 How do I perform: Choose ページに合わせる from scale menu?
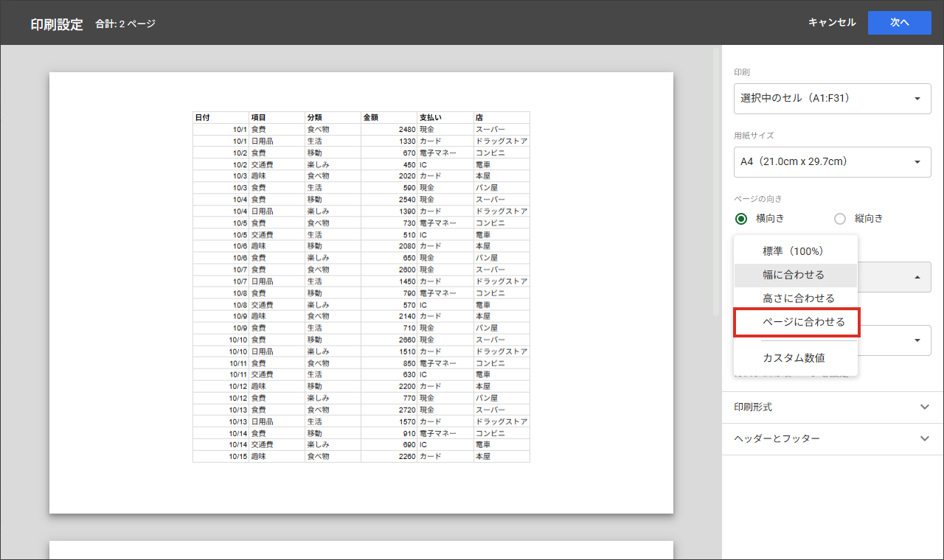796,322
